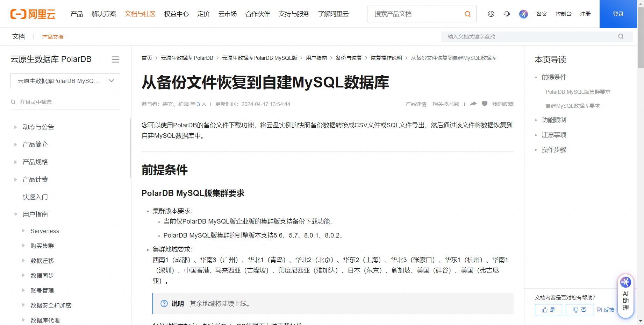The width and height of the screenshot is (644, 325).
Task: Expand the 数据迁移 tree item
Action: pos(23,261)
